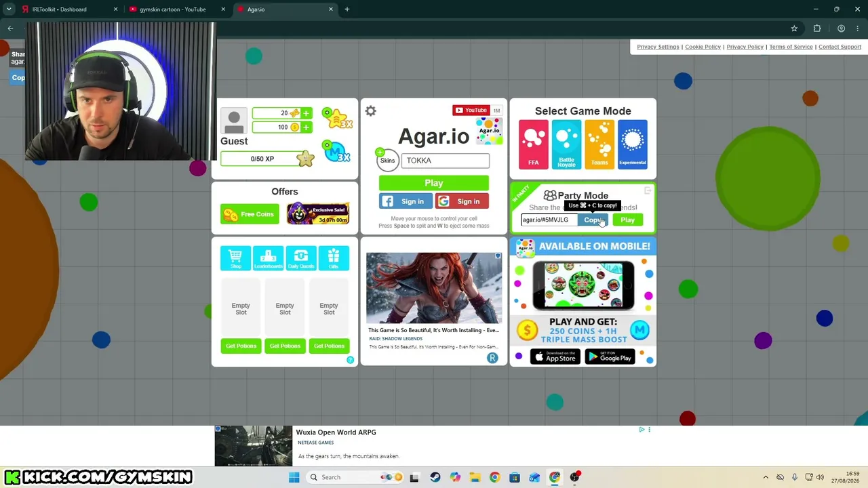Activate the 3x mass boost
Viewport: 868px width, 488px height.
click(337, 152)
